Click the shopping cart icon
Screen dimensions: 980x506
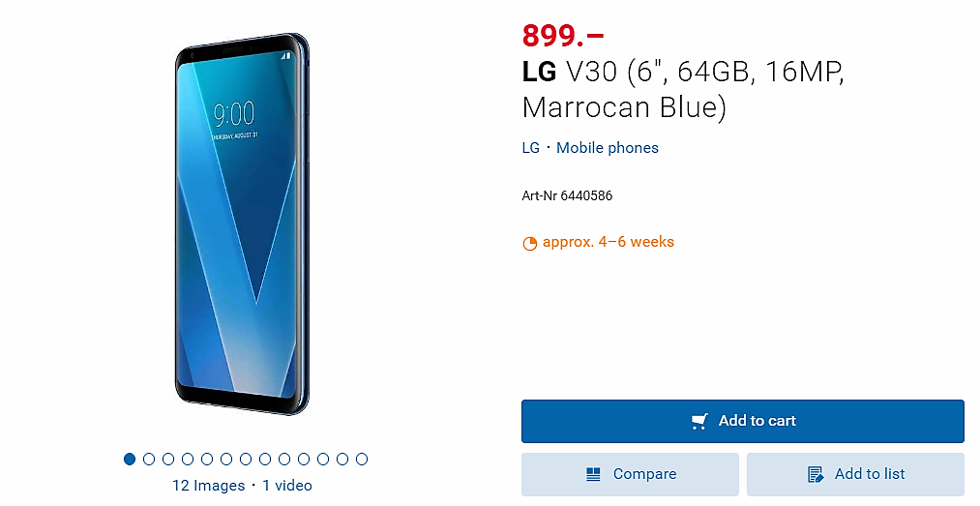click(699, 421)
